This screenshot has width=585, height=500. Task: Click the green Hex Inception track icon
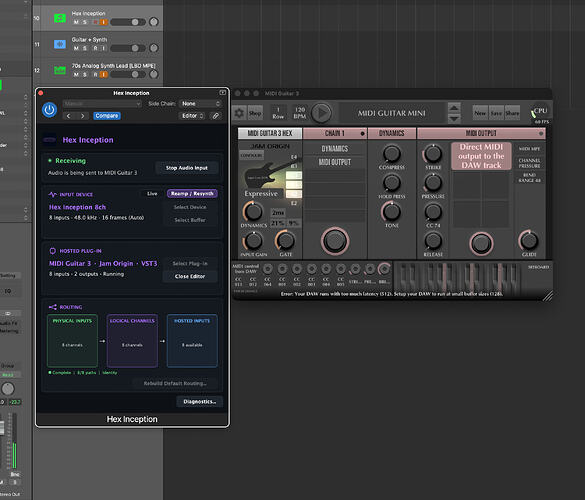pyautogui.click(x=60, y=18)
